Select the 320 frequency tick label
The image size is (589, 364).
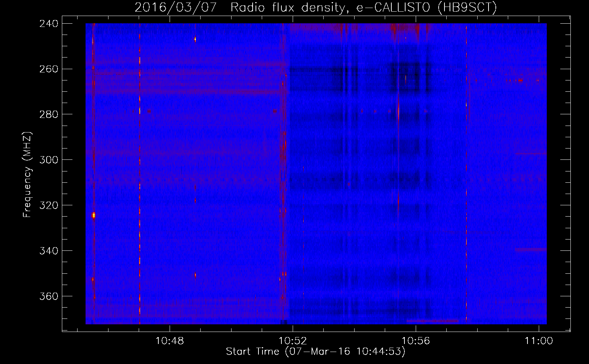[x=48, y=205]
